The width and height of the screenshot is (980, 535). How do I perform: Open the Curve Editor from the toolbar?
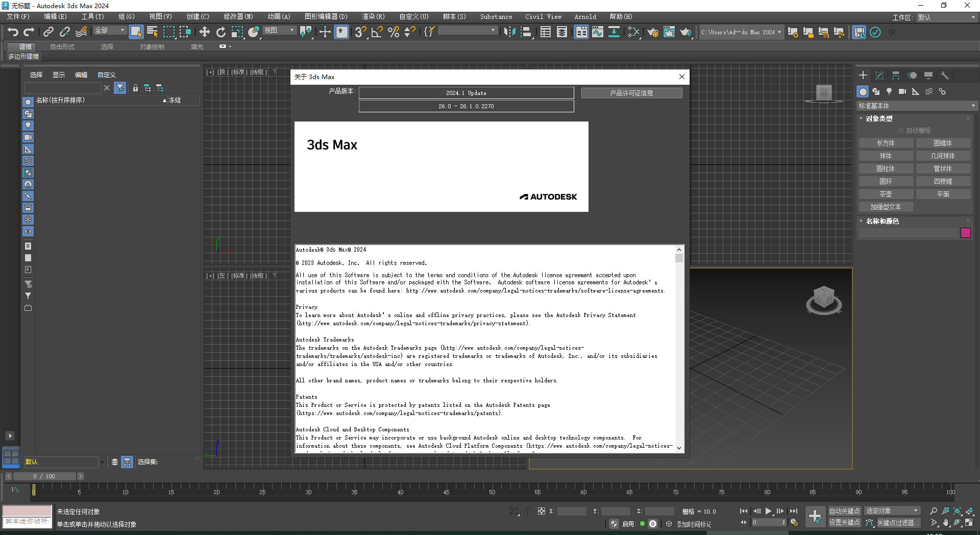tap(597, 32)
